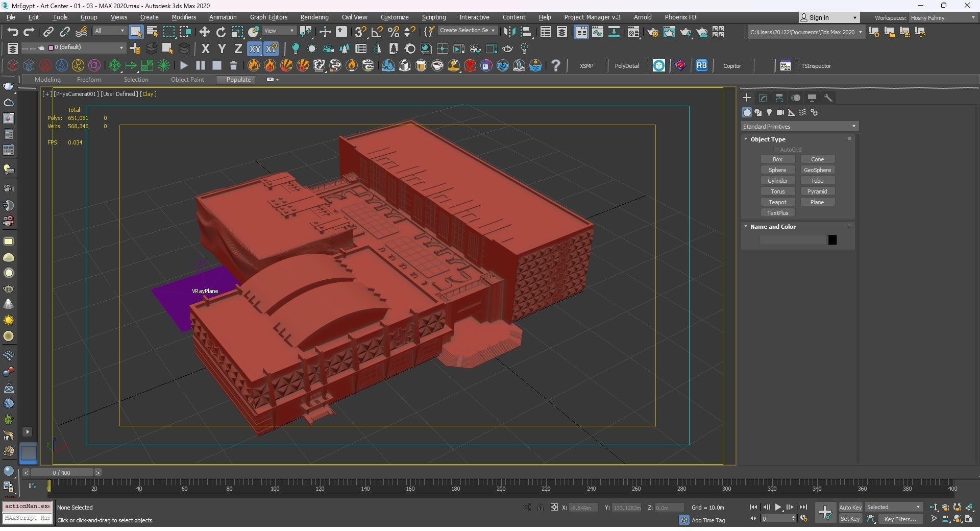
Task: Toggle the XY axis constraint
Action: coord(254,49)
